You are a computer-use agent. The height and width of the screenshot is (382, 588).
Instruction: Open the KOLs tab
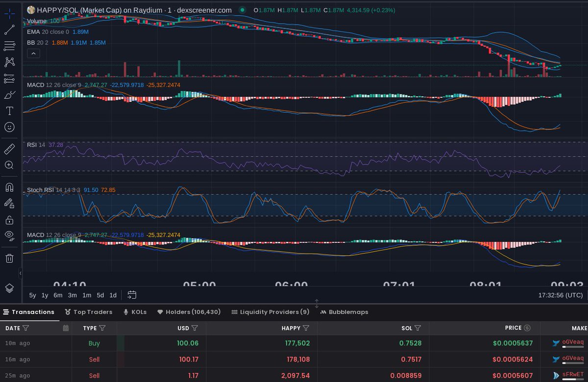(x=135, y=312)
